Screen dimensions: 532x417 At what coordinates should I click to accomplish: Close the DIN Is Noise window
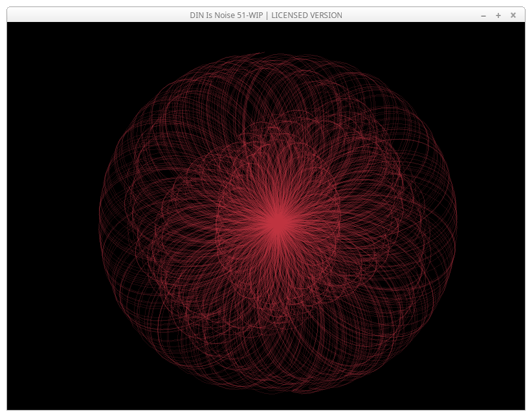coord(513,16)
